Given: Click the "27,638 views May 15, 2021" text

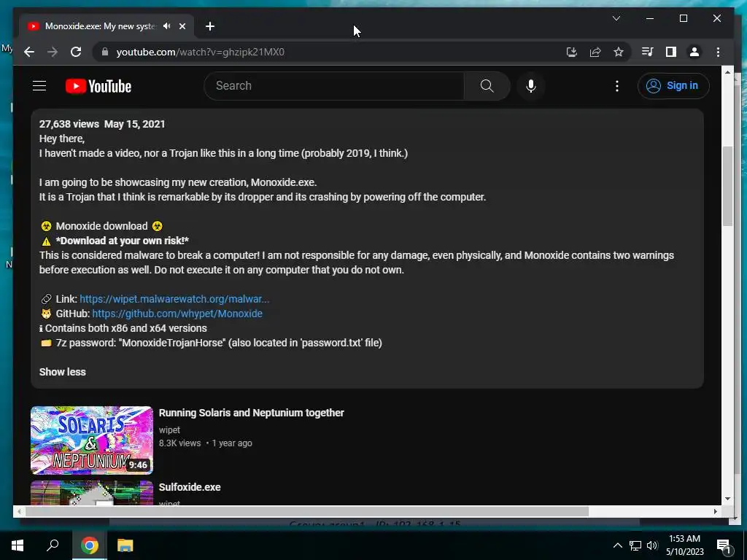Looking at the screenshot, I should (102, 124).
